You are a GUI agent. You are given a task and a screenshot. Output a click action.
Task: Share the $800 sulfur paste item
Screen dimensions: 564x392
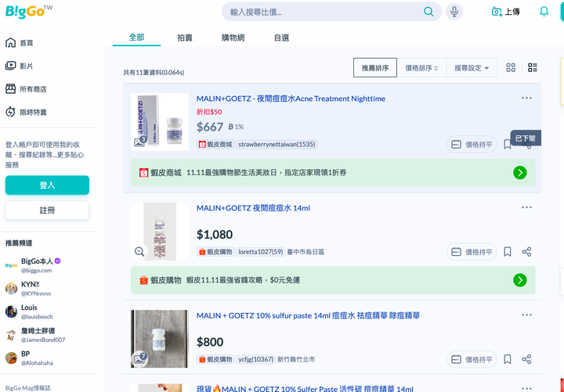pos(526,359)
